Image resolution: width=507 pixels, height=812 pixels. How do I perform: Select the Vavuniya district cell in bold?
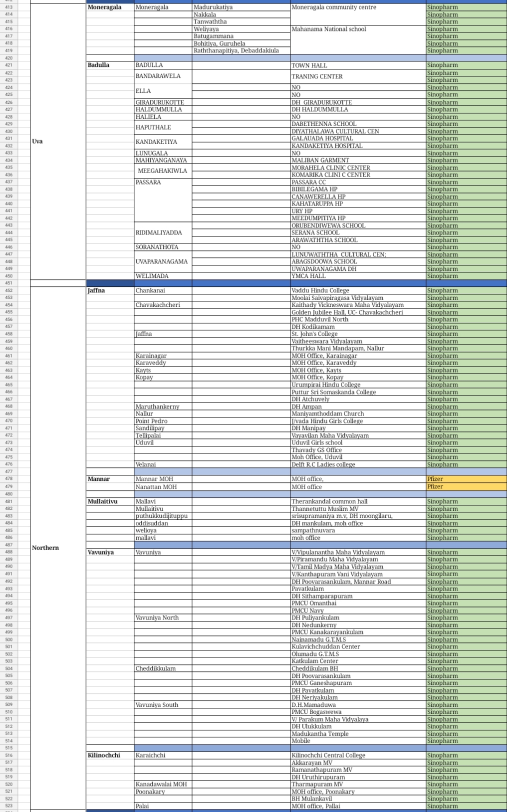click(x=110, y=552)
